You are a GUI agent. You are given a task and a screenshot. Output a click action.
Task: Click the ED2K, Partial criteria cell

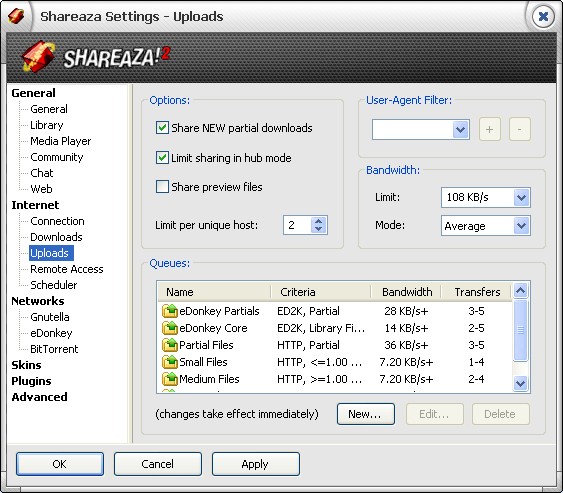click(308, 311)
